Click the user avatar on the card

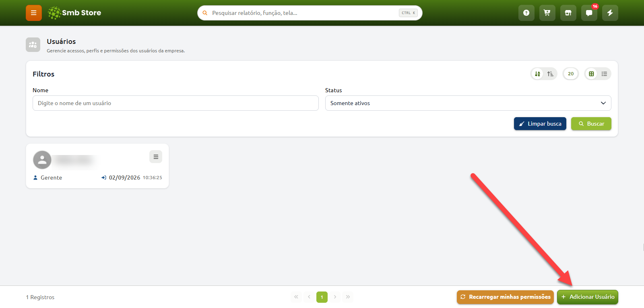click(42, 160)
